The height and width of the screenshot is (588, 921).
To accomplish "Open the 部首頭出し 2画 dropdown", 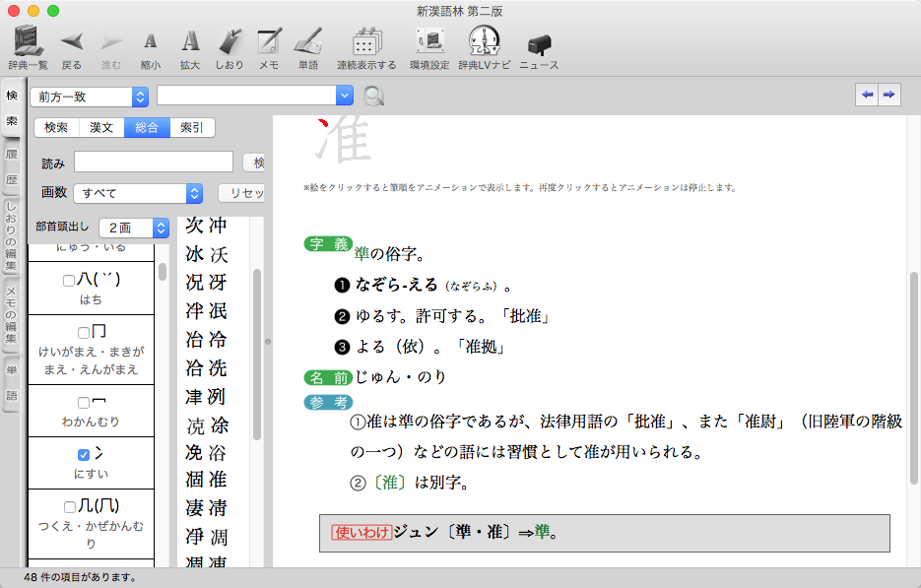I will (133, 228).
